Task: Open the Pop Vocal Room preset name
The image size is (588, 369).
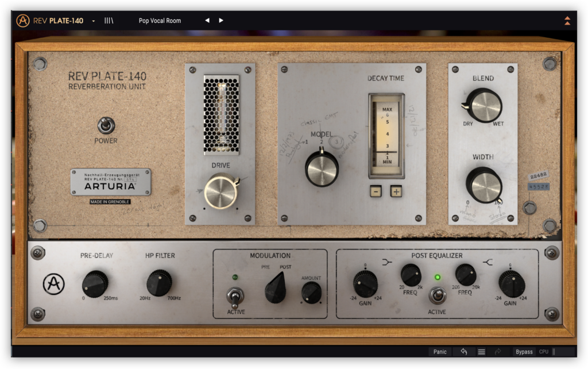Action: click(160, 21)
